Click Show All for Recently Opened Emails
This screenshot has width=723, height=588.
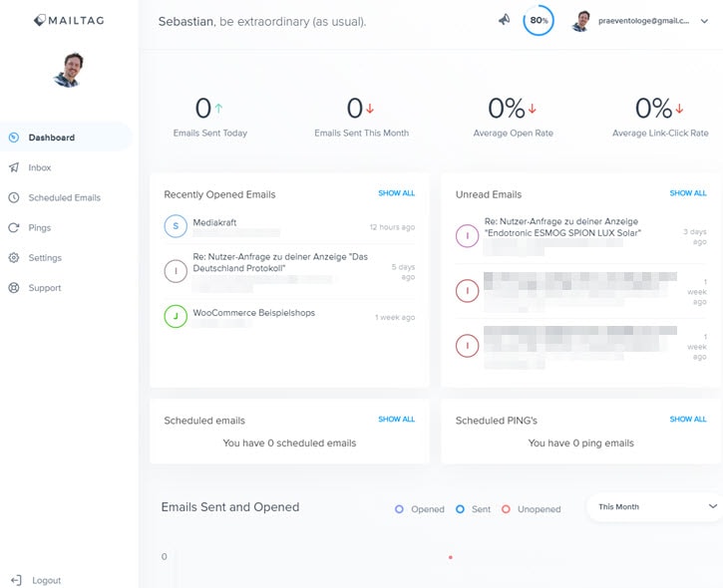396,193
